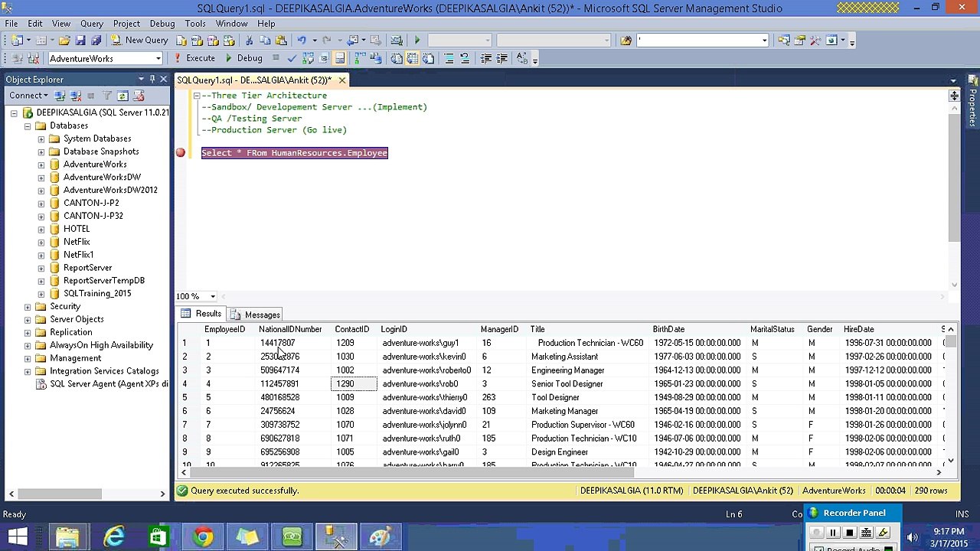The height and width of the screenshot is (551, 980).
Task: Switch to the Results tab
Action: pyautogui.click(x=201, y=314)
